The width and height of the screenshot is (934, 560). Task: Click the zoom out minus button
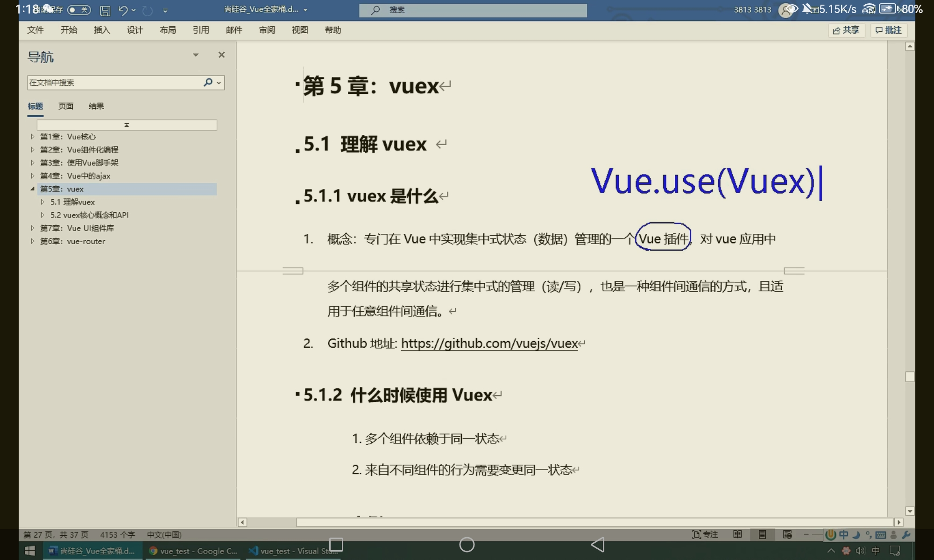click(806, 535)
